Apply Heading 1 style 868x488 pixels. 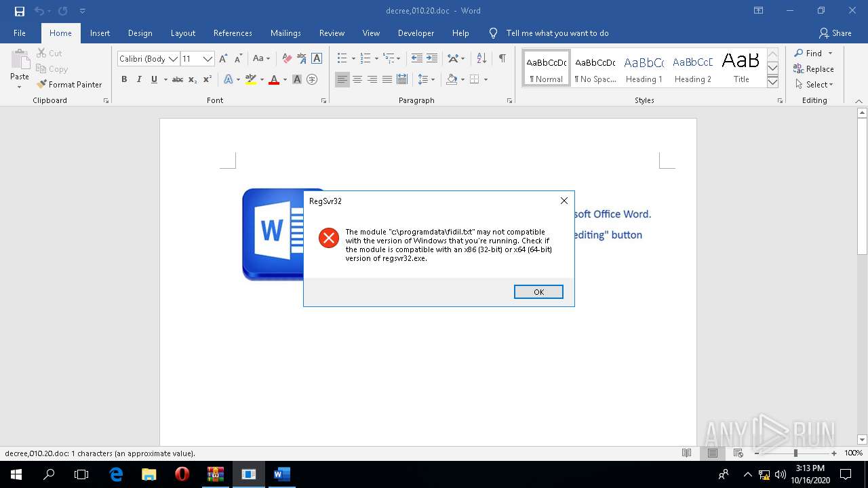pos(644,69)
